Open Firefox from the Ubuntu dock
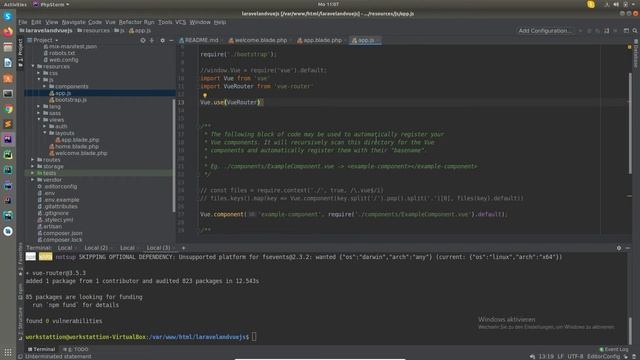This screenshot has height=360, width=640. tap(8, 32)
